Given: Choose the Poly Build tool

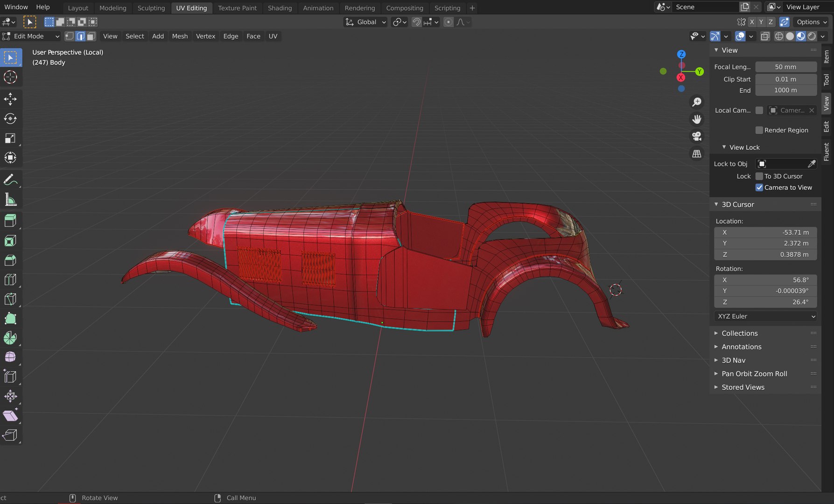Looking at the screenshot, I should pyautogui.click(x=10, y=318).
